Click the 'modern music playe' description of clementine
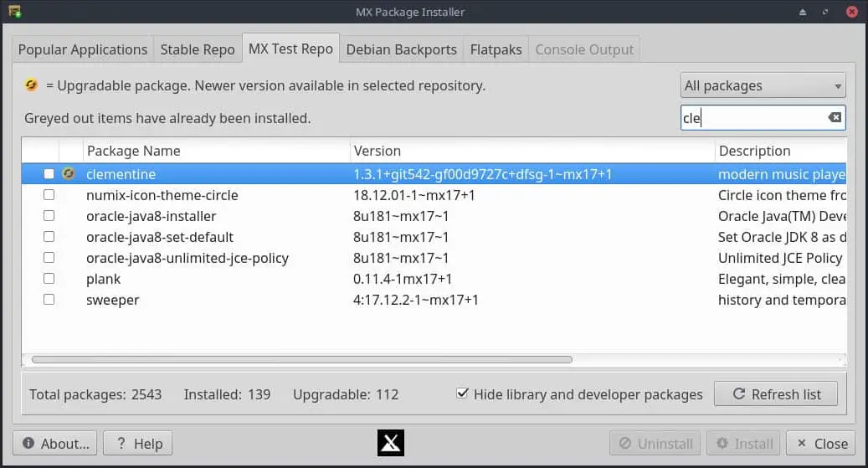Image resolution: width=868 pixels, height=468 pixels. 782,174
